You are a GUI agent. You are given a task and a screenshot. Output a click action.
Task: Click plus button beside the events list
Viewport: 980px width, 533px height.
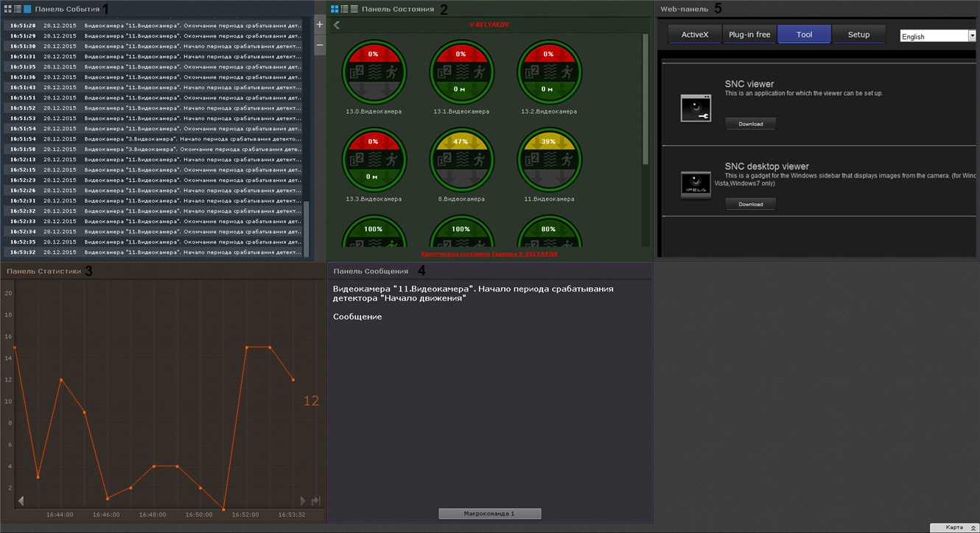tap(319, 24)
